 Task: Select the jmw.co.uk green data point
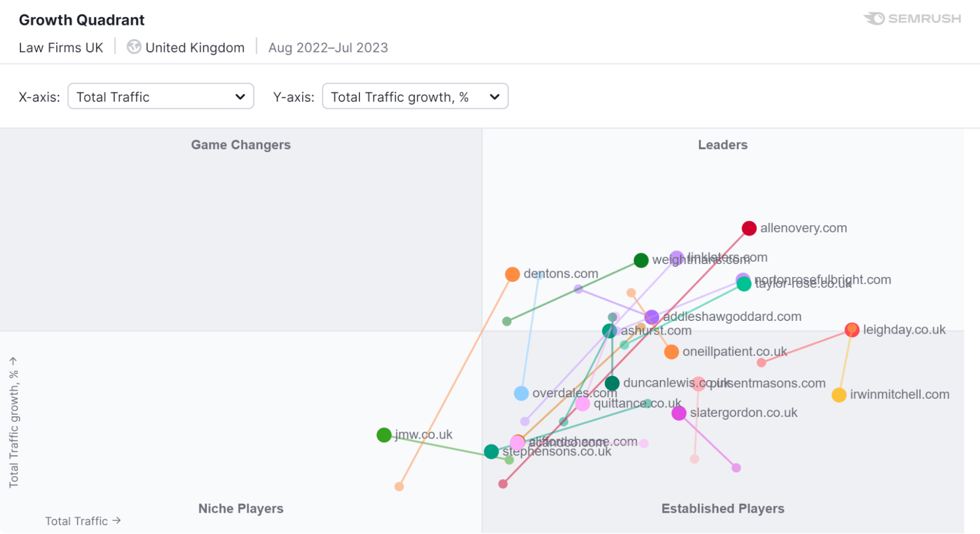point(384,435)
